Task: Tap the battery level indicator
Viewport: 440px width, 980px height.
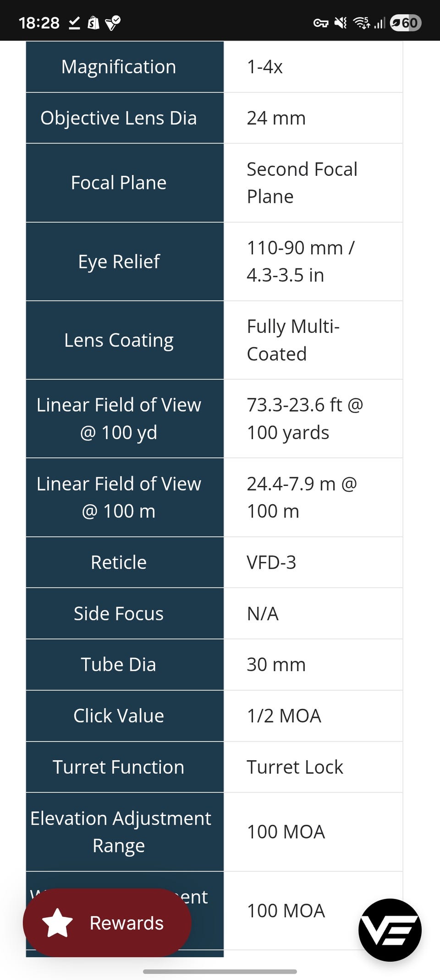Action: 405,22
